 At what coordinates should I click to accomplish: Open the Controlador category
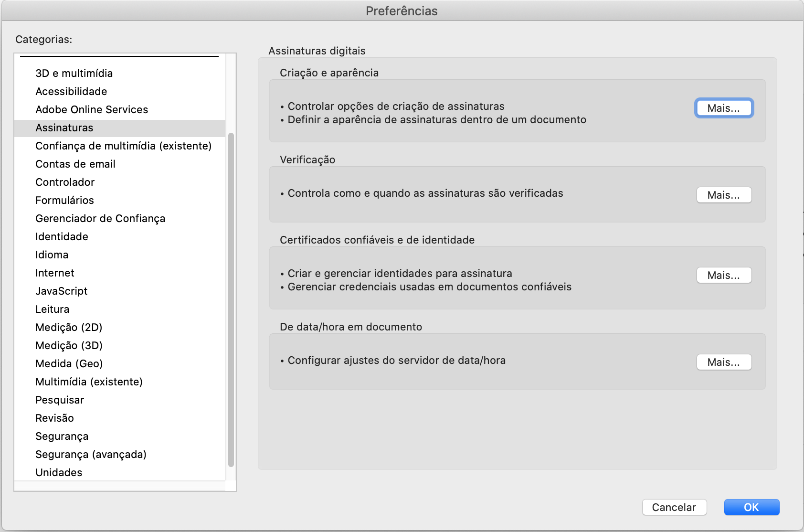(120, 182)
